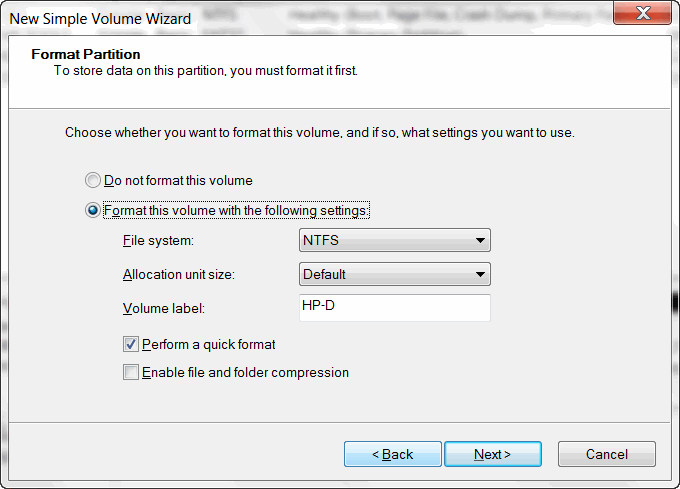This screenshot has height=489, width=680.
Task: Click the Allocation unit size label
Action: point(179,274)
